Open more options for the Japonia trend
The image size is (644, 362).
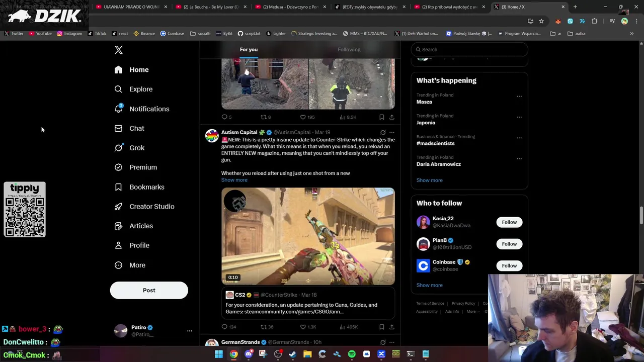[x=519, y=117]
